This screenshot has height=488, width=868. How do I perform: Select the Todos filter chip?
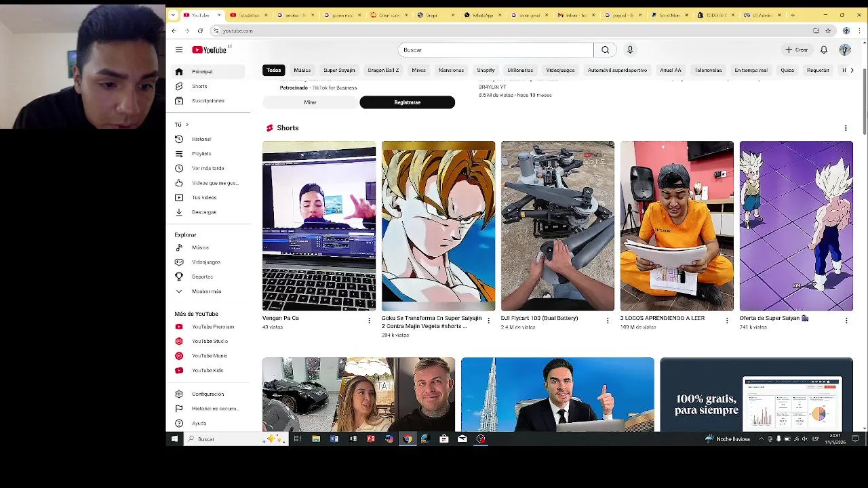[x=274, y=70]
